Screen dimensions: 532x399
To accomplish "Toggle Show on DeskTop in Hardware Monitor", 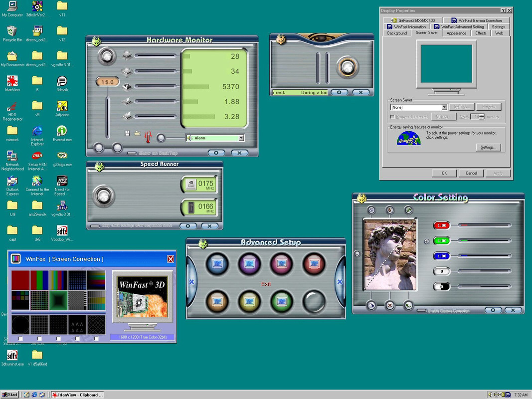I will point(132,153).
